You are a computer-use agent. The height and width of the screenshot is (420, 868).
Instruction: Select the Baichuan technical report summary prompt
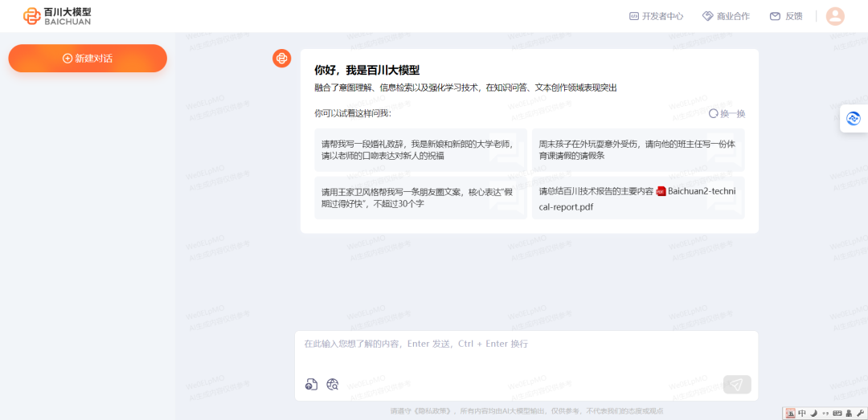point(638,198)
